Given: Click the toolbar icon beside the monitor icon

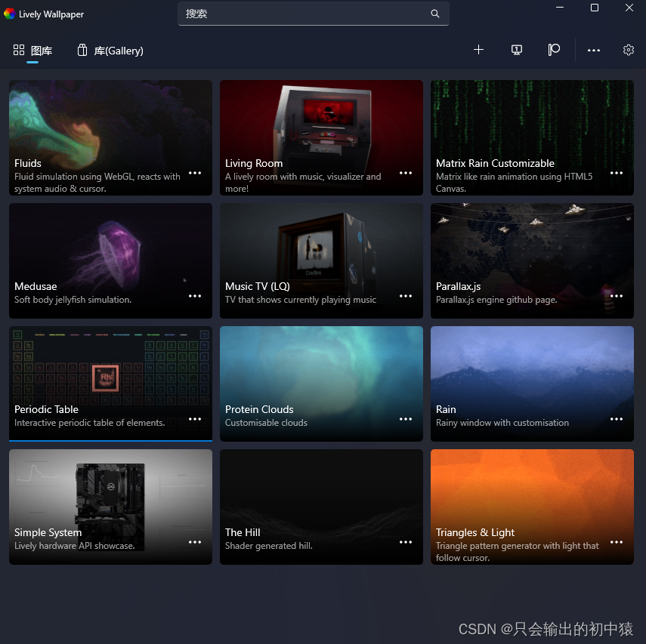Looking at the screenshot, I should 554,51.
